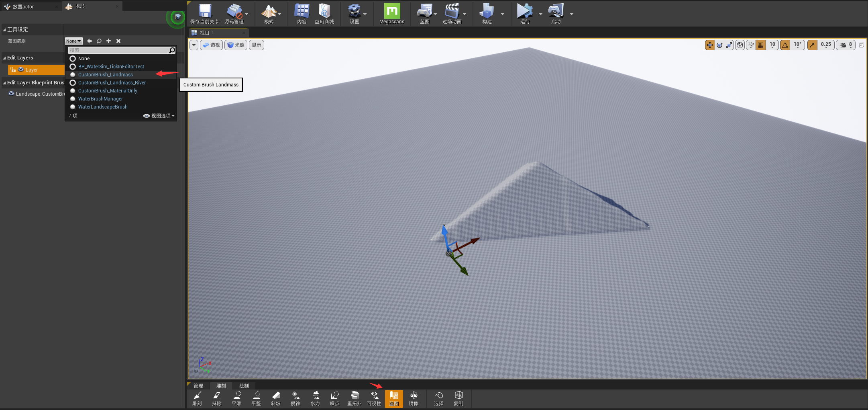This screenshot has width=868, height=410.
Task: Select the Noise (噪点) landscape tool
Action: (x=335, y=399)
